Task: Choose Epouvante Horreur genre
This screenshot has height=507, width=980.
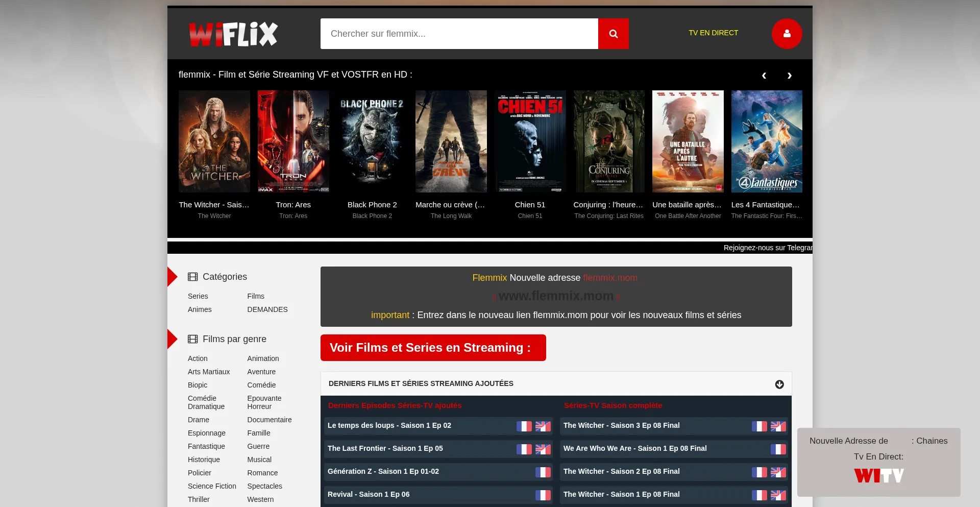Action: [264, 402]
